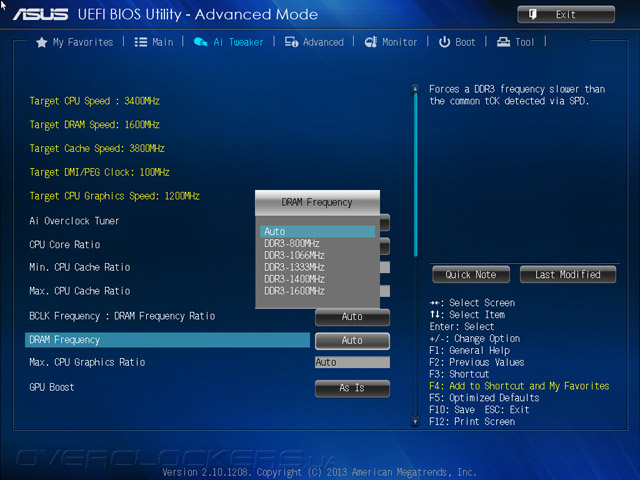The image size is (640, 480).
Task: Click Target Cache Speed: 3800MHz text
Action: coord(97,149)
